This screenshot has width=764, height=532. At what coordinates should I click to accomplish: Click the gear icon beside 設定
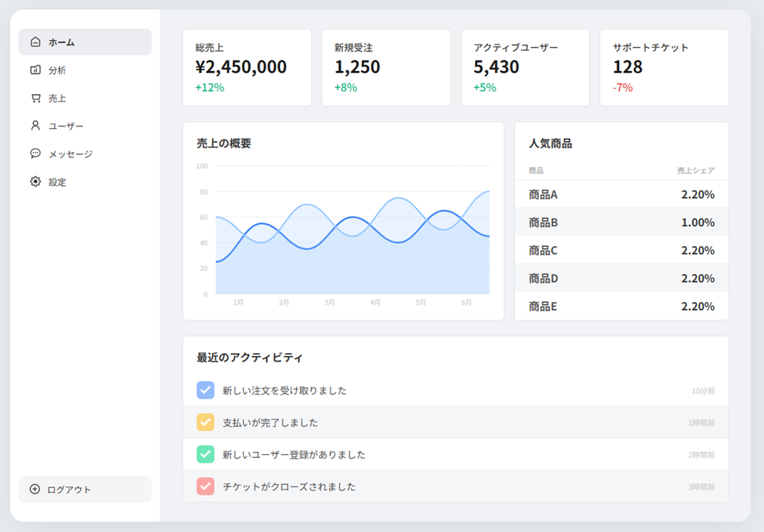35,182
